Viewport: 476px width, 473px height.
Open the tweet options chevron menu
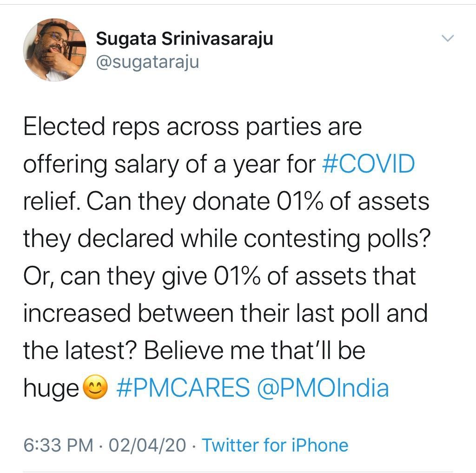pyautogui.click(x=447, y=39)
